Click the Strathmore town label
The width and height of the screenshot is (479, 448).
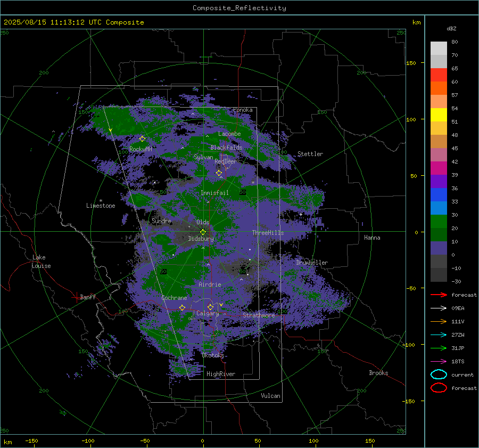pyautogui.click(x=259, y=315)
